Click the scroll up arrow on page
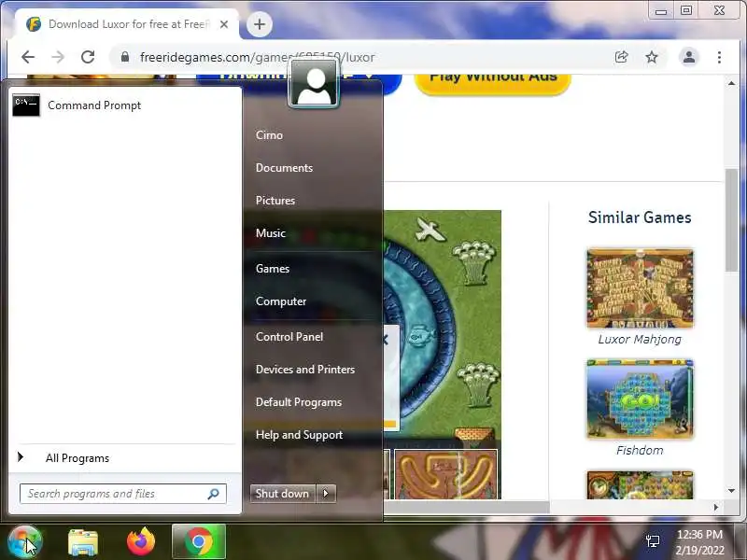The image size is (747, 560). [731, 84]
